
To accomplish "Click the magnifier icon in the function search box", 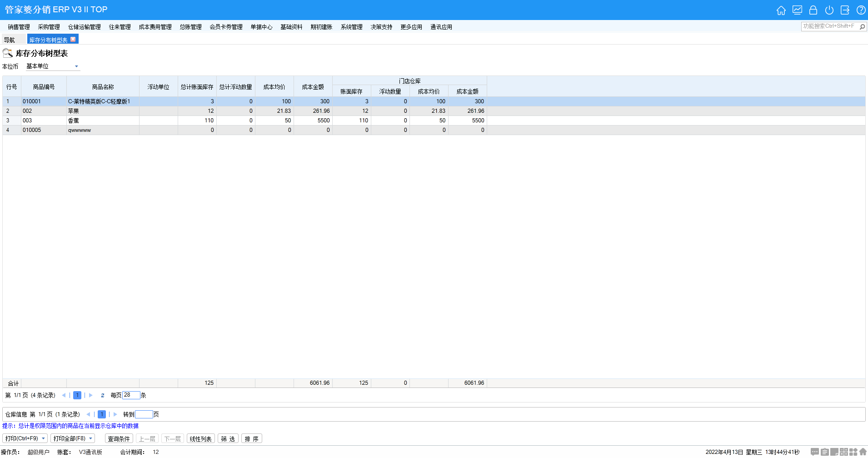I will click(862, 26).
